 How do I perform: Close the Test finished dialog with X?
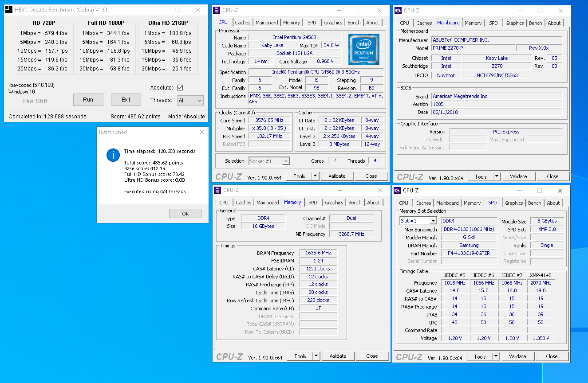(x=202, y=132)
